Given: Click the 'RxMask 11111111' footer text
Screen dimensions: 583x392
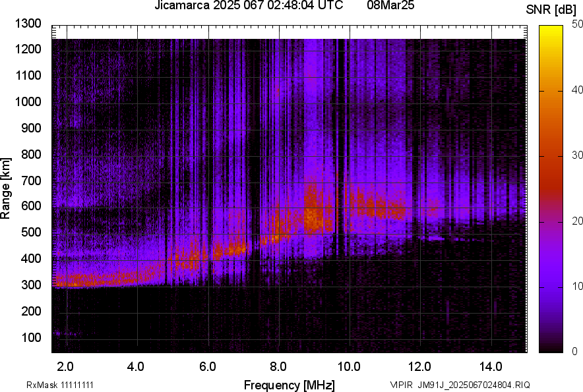Looking at the screenshot, I should coord(60,385).
